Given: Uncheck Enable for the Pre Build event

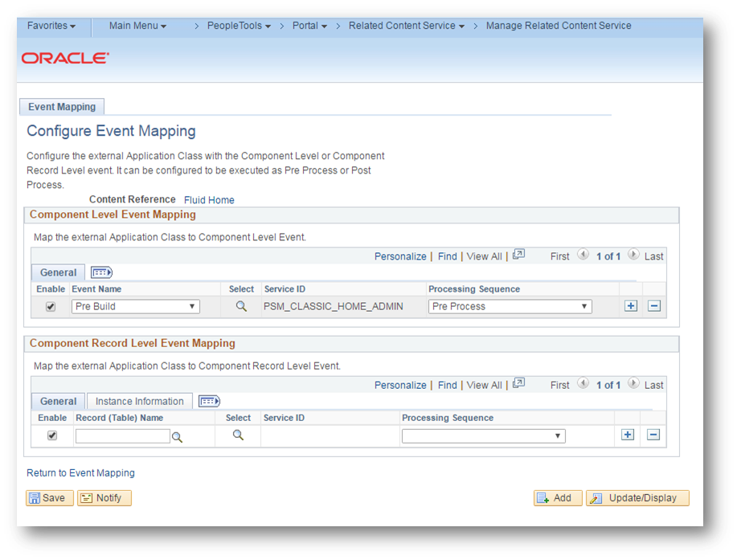Looking at the screenshot, I should [x=51, y=307].
